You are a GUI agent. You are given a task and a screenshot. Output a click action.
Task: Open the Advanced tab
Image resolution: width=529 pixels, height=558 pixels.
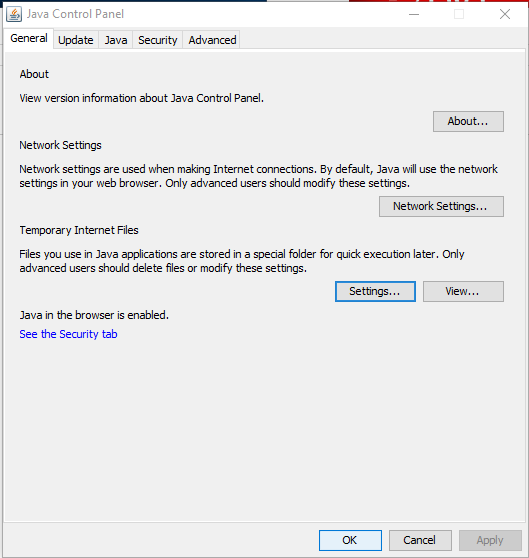tap(212, 40)
